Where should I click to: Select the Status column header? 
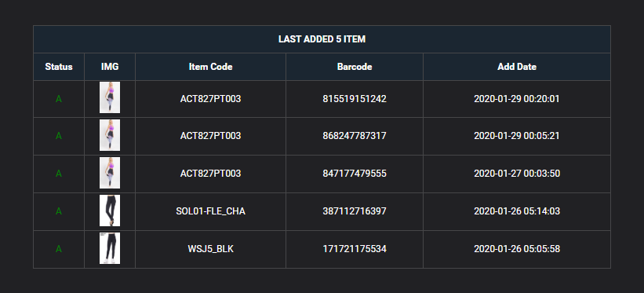pos(59,67)
